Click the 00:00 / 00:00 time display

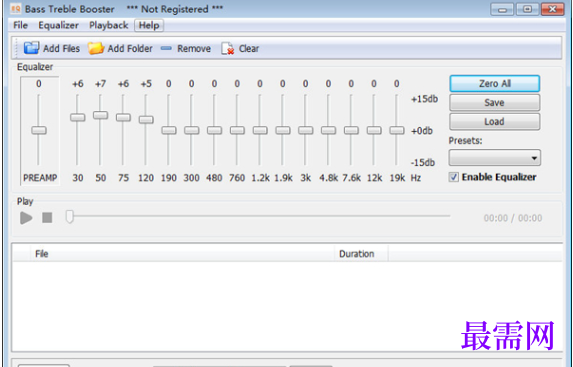point(513,218)
